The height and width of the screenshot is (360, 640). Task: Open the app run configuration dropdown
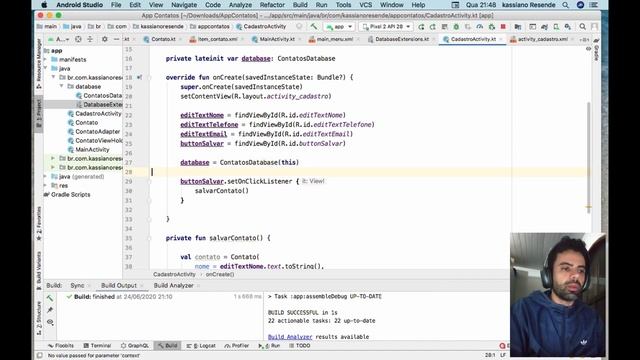tap(339, 27)
